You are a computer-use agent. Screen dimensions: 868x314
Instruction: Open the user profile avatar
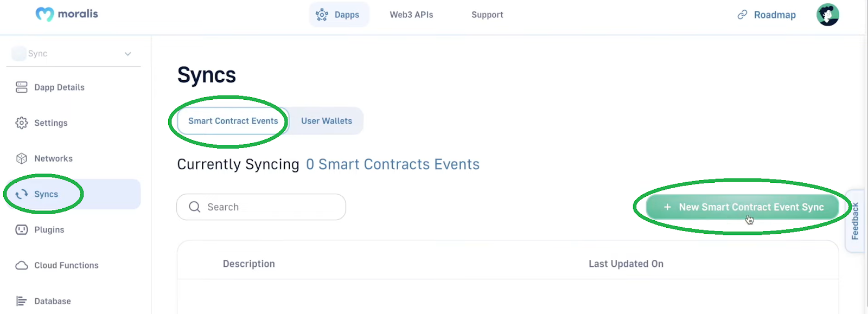(x=827, y=15)
